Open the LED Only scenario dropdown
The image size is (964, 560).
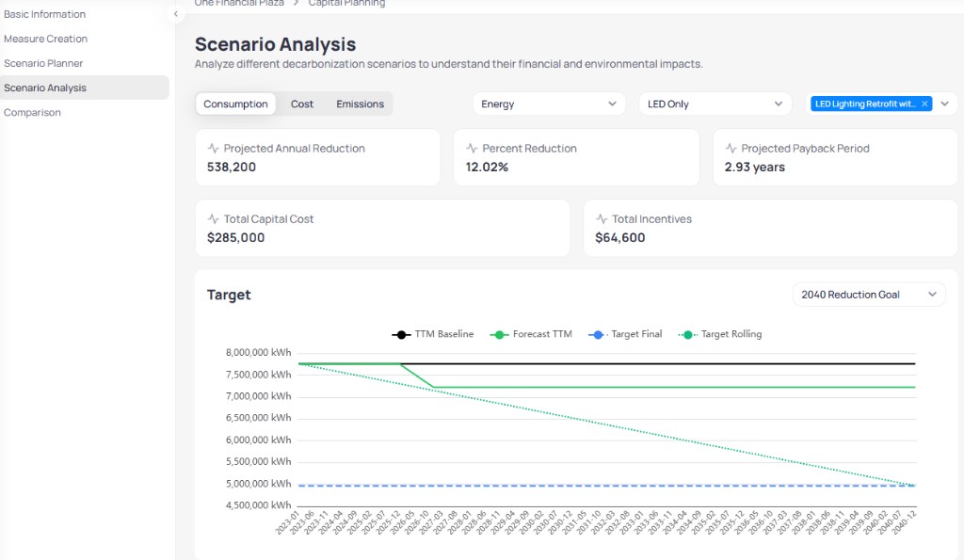[x=715, y=104]
